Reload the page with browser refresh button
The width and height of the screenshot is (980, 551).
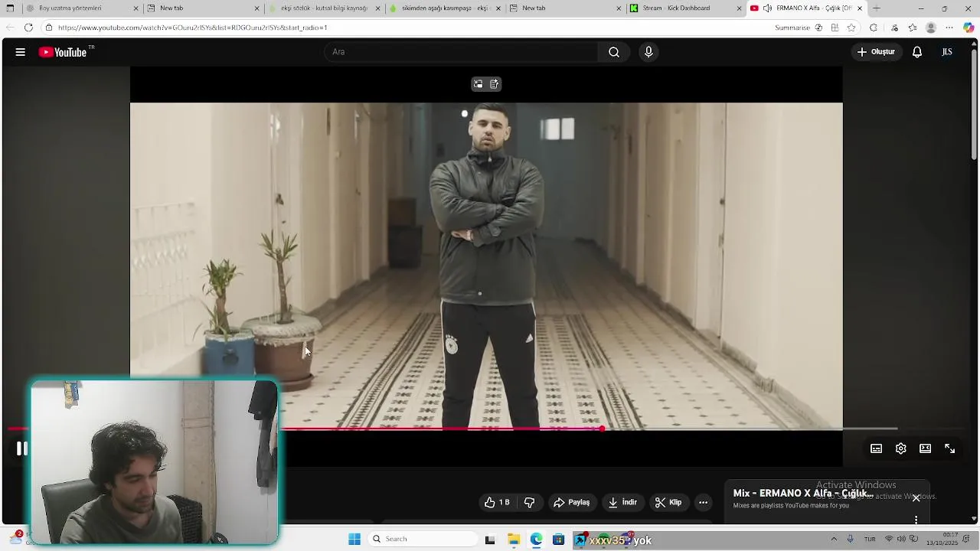click(x=28, y=28)
